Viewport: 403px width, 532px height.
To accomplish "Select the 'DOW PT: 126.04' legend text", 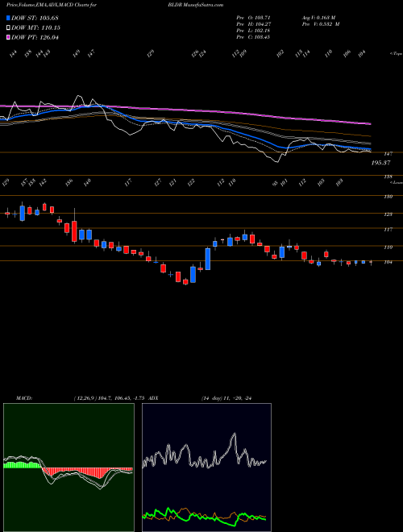I will pos(35,37).
